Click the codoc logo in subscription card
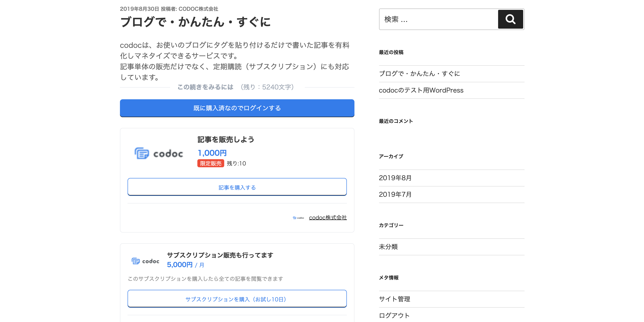 point(145,261)
